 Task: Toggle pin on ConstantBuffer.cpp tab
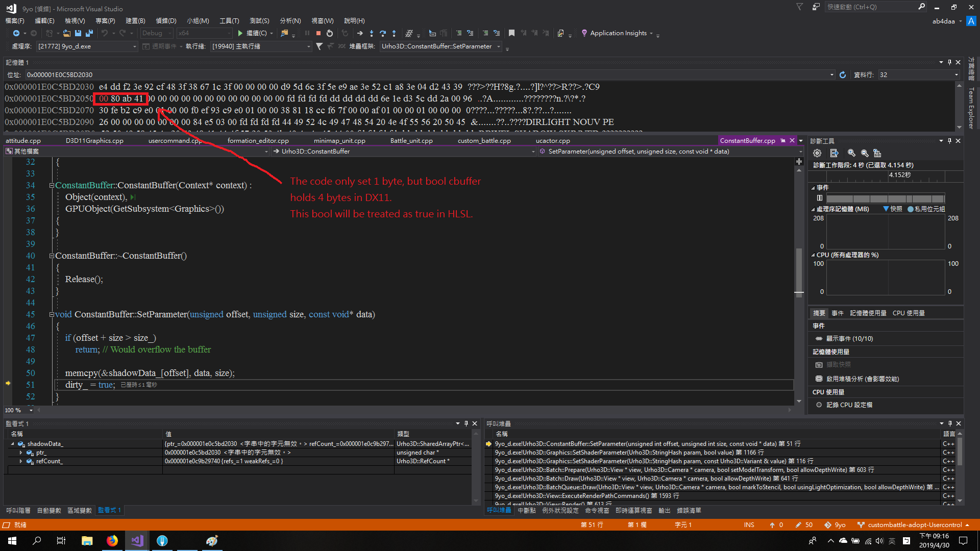783,141
